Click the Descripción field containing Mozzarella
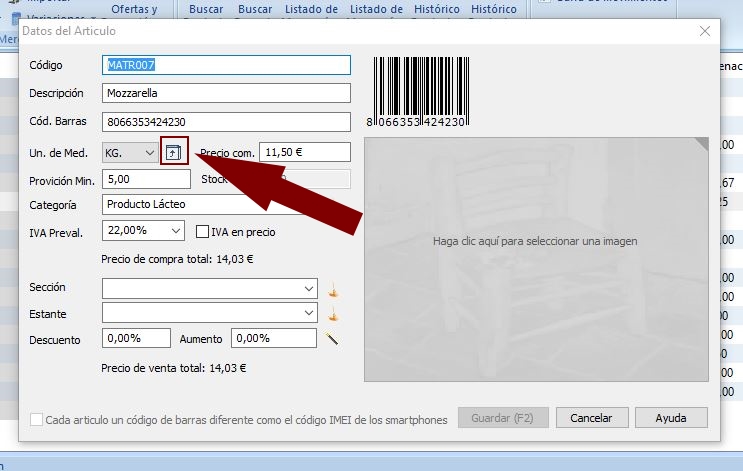The height and width of the screenshot is (471, 743). coord(226,93)
